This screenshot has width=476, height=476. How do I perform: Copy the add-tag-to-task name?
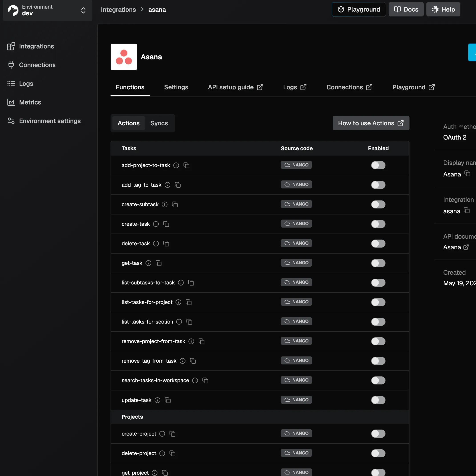pyautogui.click(x=178, y=185)
